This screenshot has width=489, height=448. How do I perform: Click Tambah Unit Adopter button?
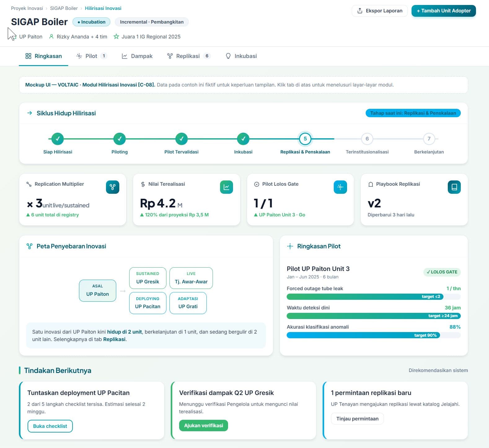point(443,11)
